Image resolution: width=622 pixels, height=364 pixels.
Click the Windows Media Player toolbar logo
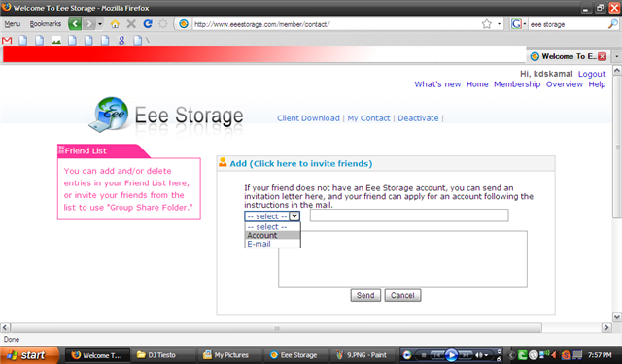click(406, 355)
